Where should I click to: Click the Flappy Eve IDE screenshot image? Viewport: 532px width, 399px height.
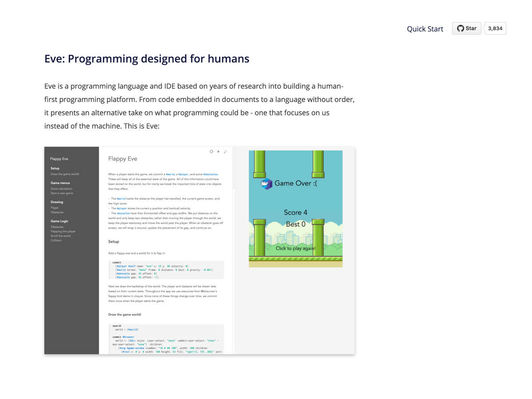(199, 250)
